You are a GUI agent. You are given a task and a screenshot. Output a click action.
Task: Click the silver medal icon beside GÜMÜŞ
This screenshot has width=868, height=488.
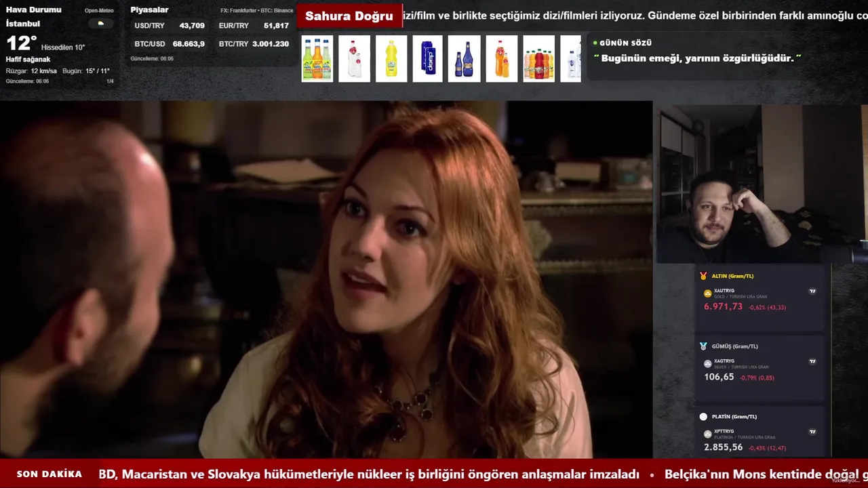[x=703, y=346]
